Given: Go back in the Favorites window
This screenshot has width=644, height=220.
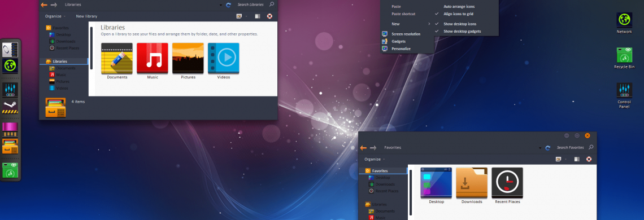Looking at the screenshot, I should (x=363, y=148).
